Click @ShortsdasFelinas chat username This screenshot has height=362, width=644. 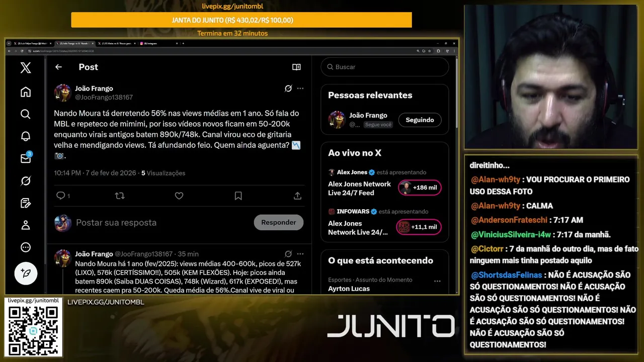click(507, 275)
